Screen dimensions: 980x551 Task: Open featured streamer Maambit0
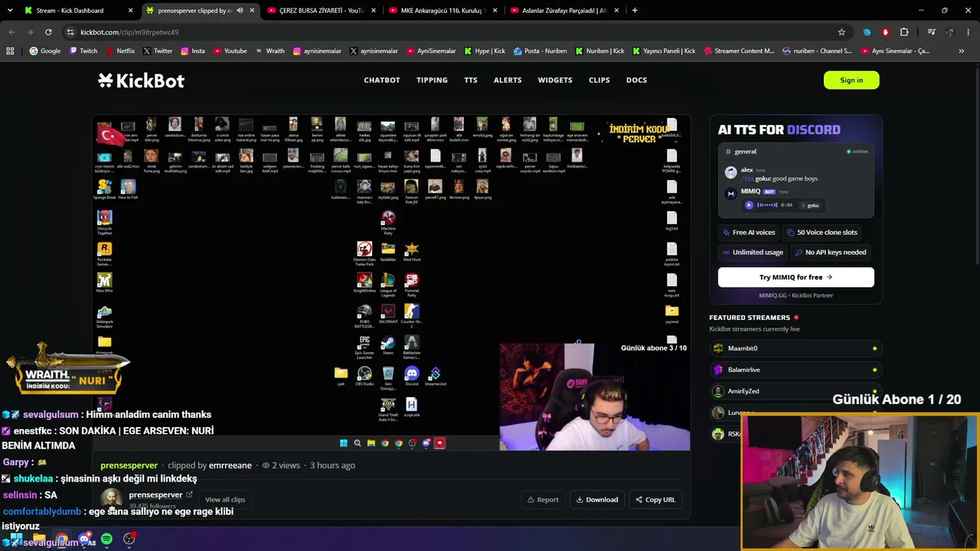click(795, 348)
